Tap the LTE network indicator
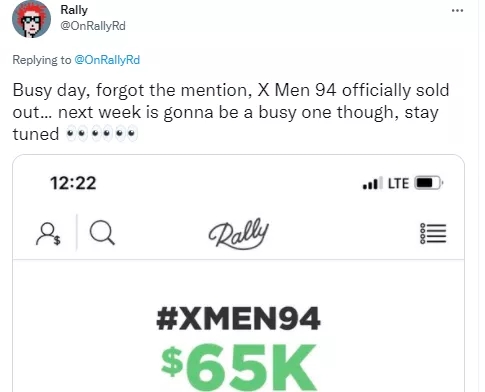 pyautogui.click(x=398, y=183)
